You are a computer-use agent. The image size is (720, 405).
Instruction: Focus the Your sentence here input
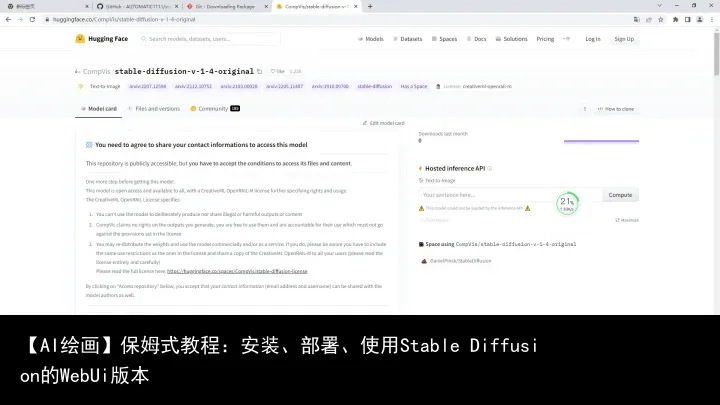click(x=510, y=195)
